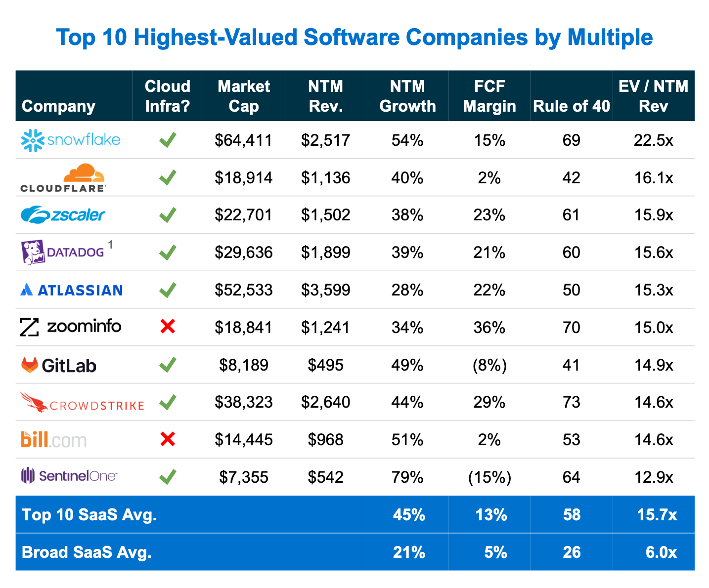Toggle Snowflake's Cloud Infra checkmark
The image size is (709, 588).
point(168,140)
